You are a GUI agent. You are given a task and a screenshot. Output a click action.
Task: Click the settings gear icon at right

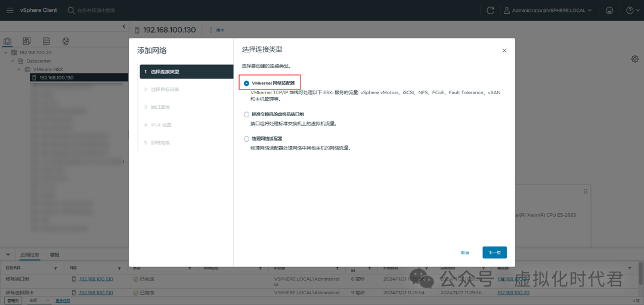(634, 59)
